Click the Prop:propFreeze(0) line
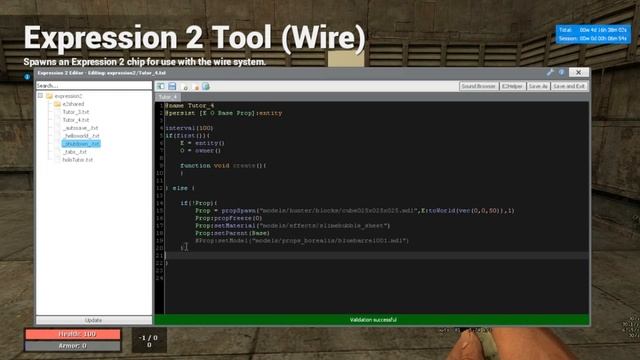640x360 pixels. 229,218
